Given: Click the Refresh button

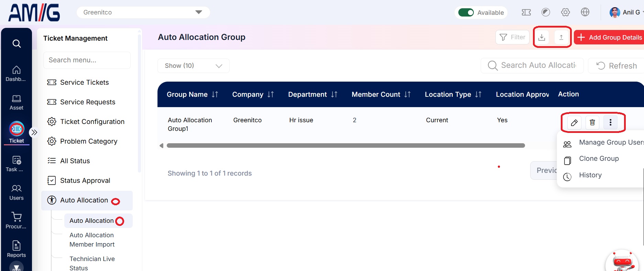Looking at the screenshot, I should pos(616,66).
